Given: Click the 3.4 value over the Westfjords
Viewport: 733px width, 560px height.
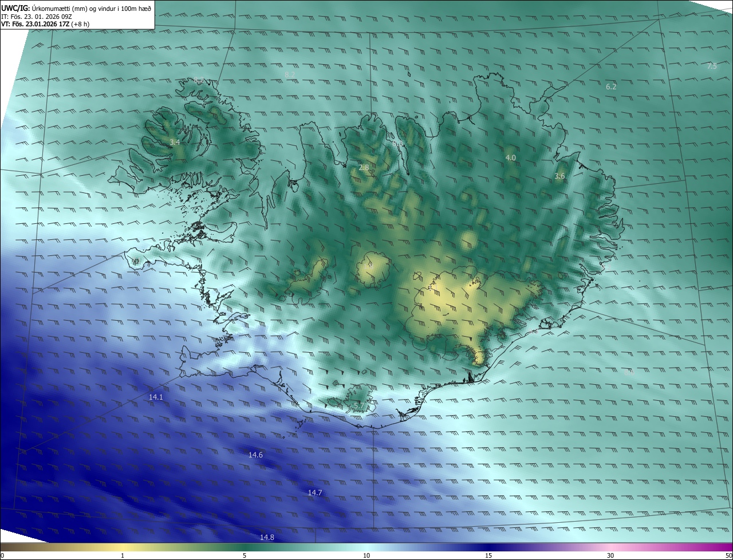Looking at the screenshot, I should pyautogui.click(x=175, y=142).
